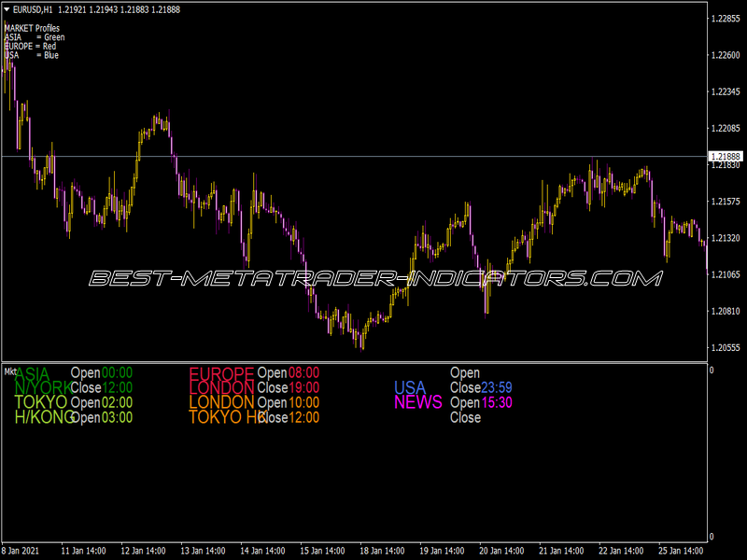Viewport: 747px width, 560px height.
Task: Click the green ASIA session label
Action: 33,373
